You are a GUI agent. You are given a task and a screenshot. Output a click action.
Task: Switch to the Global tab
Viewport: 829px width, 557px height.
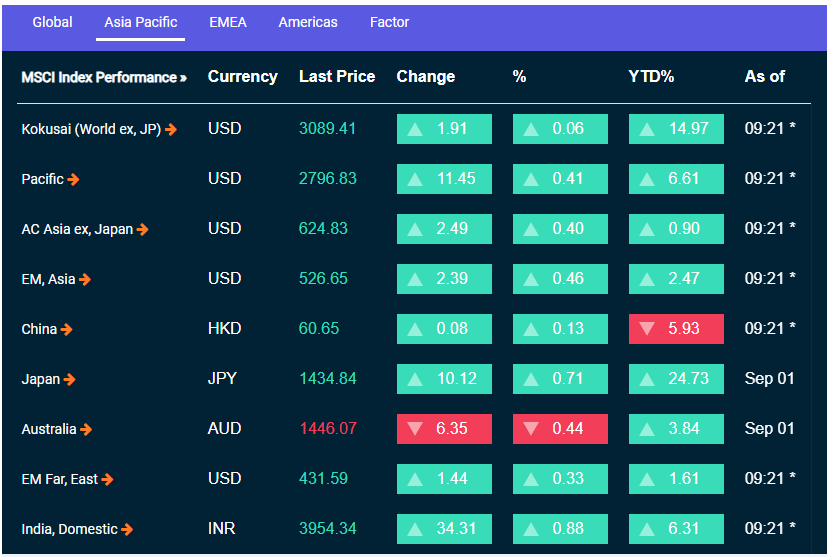coord(52,22)
